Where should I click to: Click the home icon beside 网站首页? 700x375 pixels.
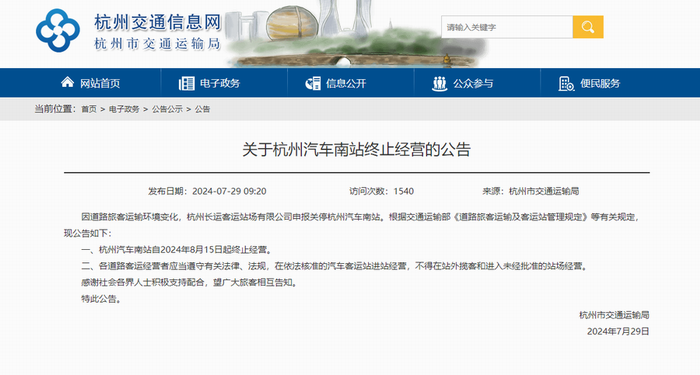pyautogui.click(x=67, y=82)
